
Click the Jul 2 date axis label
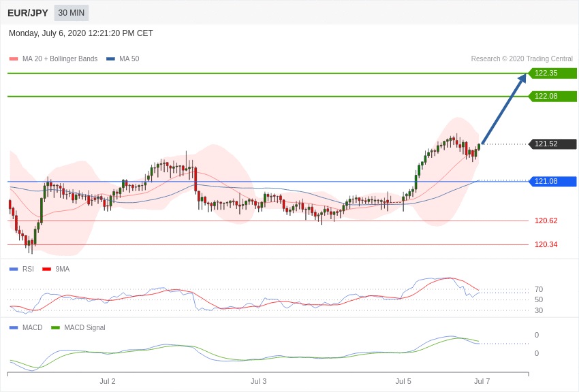[x=108, y=381]
